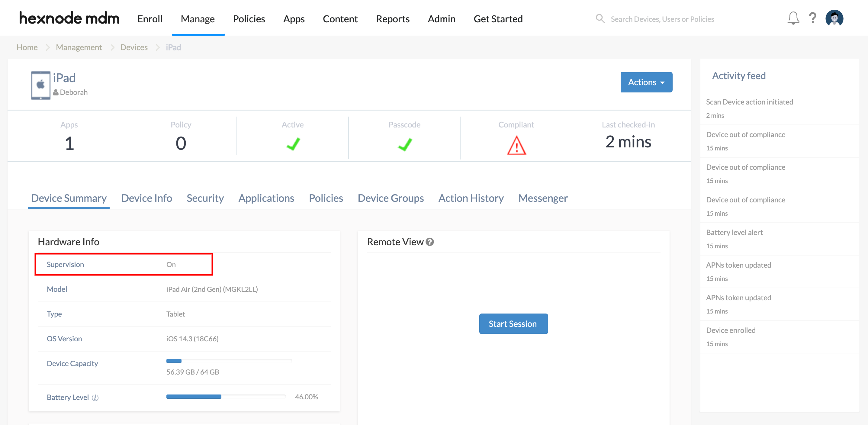Viewport: 868px width, 425px height.
Task: Switch to the Device Summary tab
Action: point(69,198)
